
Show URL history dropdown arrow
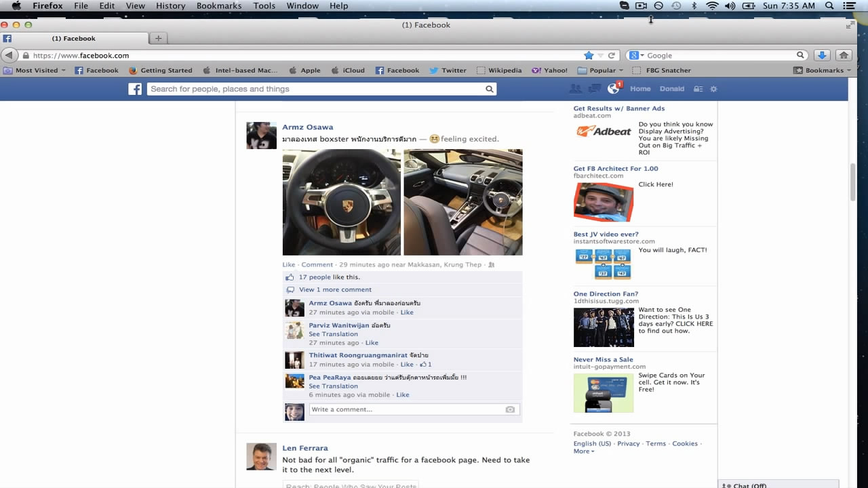point(599,56)
